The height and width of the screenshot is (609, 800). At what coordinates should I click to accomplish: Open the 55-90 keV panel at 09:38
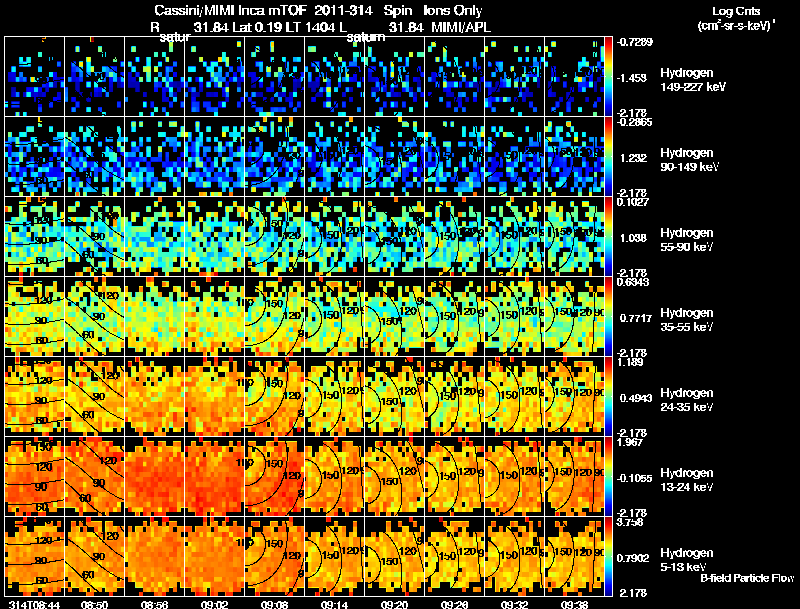tap(574, 237)
